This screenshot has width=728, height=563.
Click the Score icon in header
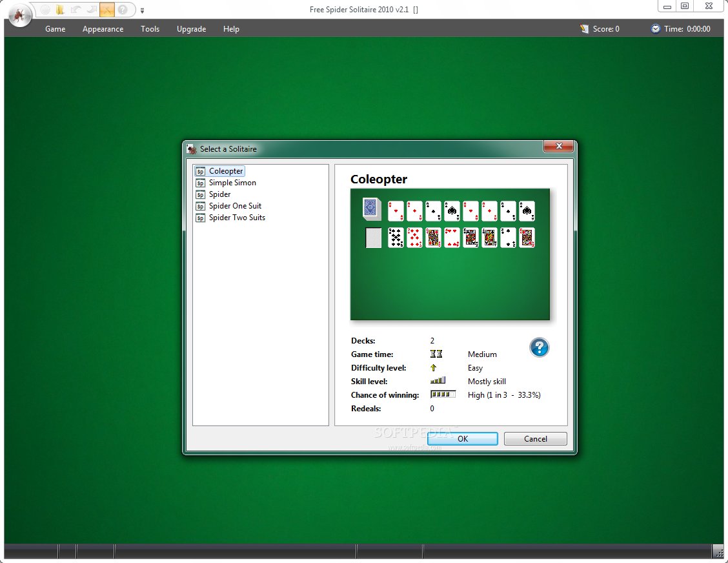tap(584, 29)
